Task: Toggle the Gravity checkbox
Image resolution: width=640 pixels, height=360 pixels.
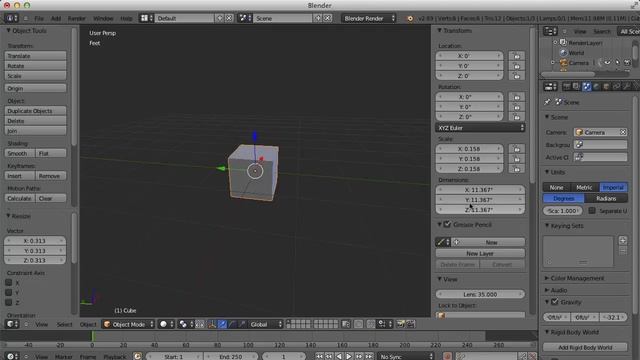Action: point(554,302)
